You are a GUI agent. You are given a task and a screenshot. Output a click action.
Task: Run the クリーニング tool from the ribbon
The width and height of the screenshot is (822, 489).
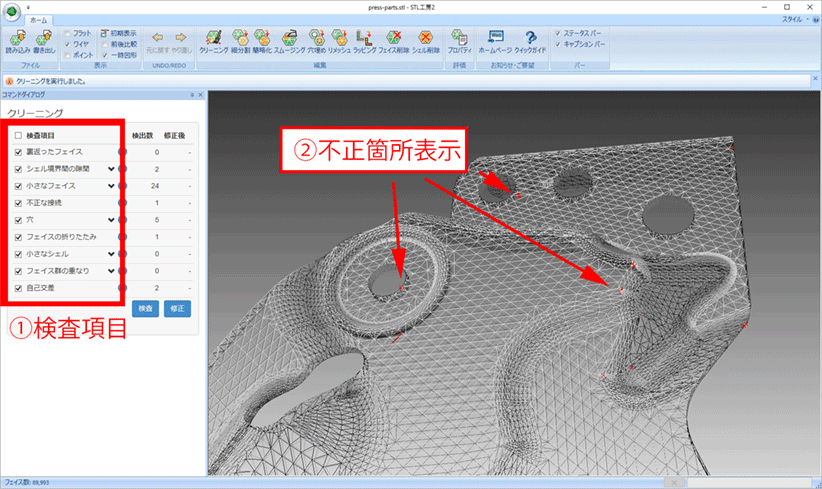pos(213,38)
